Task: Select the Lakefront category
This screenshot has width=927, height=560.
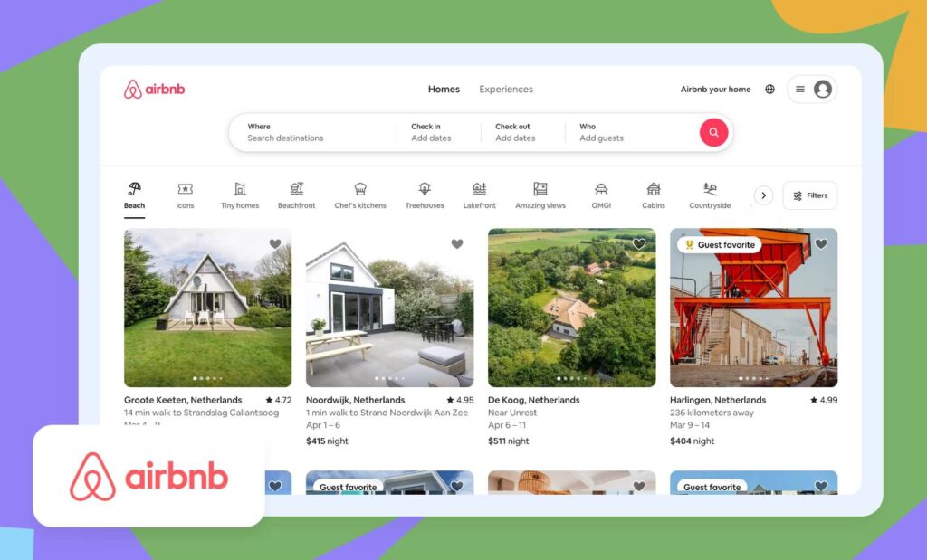Action: tap(480, 195)
